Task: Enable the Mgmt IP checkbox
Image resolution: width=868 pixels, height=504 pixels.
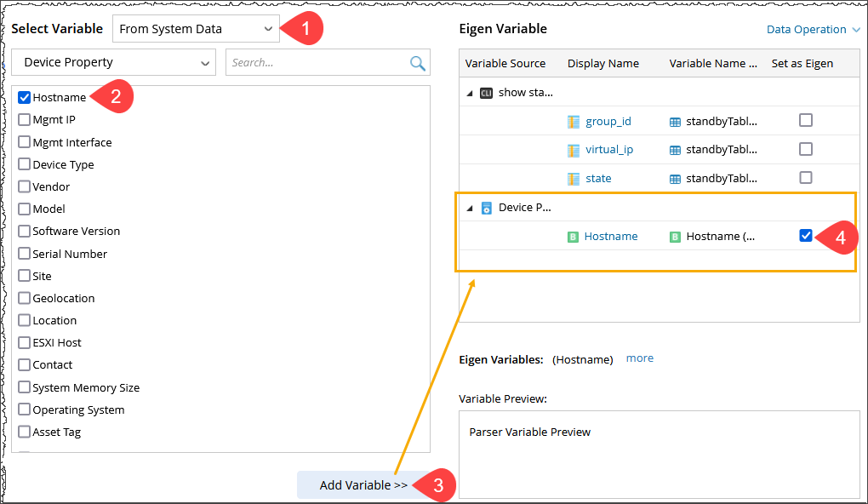Action: (24, 120)
